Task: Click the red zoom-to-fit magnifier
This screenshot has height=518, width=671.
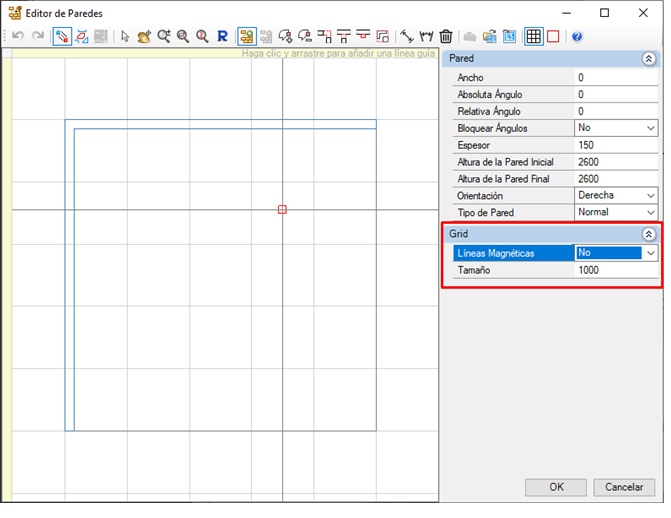Action: click(202, 36)
